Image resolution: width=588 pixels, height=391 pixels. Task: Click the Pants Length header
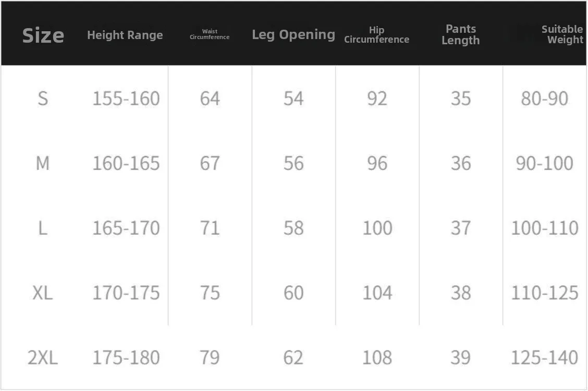(460, 34)
